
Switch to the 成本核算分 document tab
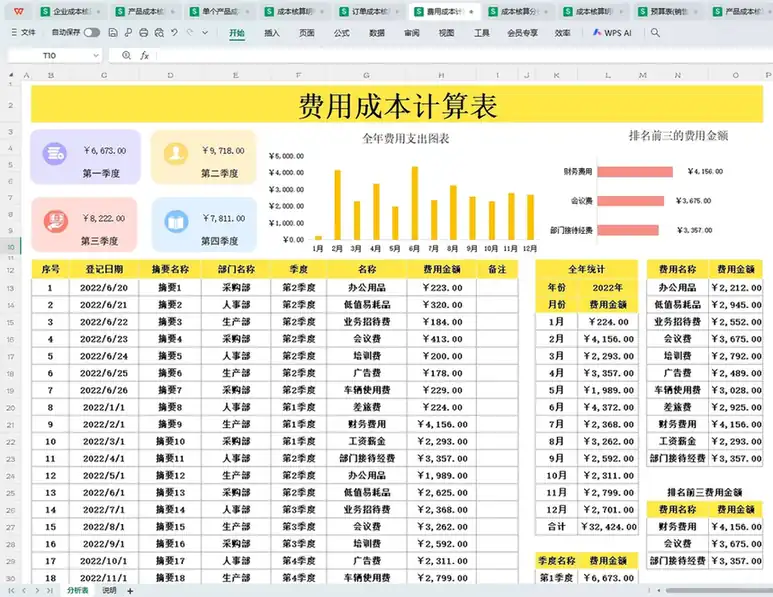click(520, 11)
